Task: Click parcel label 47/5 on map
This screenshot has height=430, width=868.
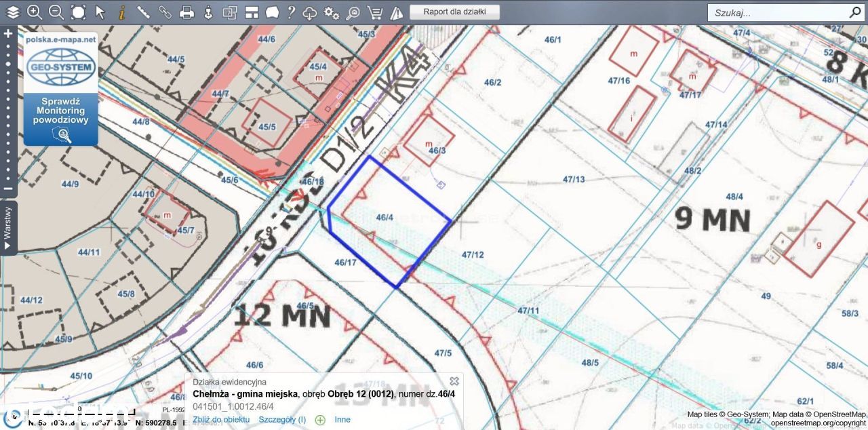Action: tap(443, 353)
